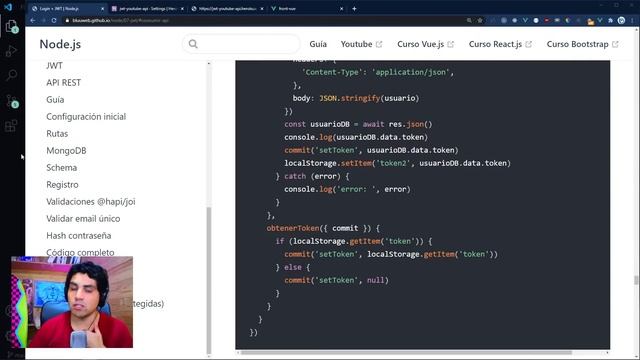The image size is (640, 360).
Task: Open the 'Youtube' external link
Action: pyautogui.click(x=361, y=44)
